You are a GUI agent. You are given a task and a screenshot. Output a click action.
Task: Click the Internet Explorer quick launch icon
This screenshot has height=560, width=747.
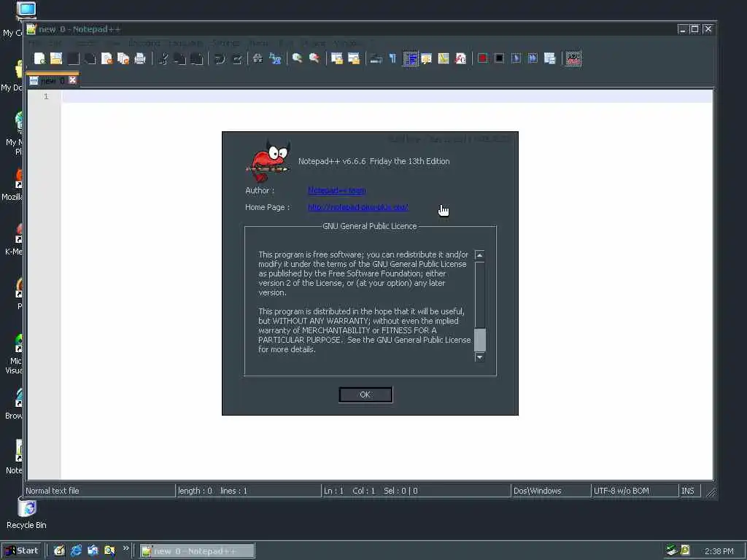click(x=76, y=551)
